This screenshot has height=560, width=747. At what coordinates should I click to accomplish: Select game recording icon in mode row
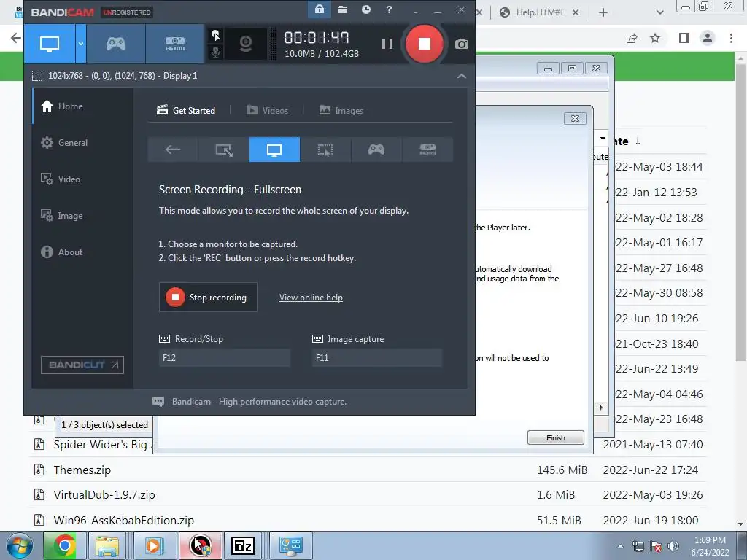pos(376,149)
